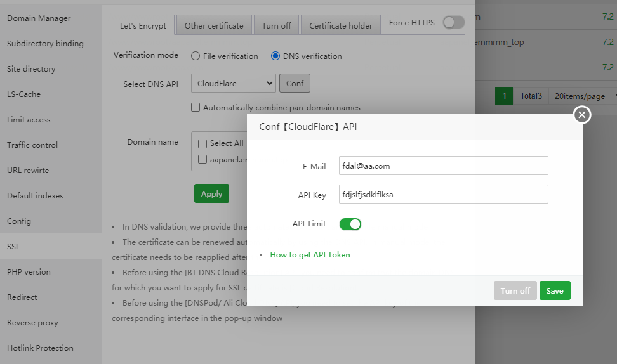Click the Conf button beside DNS API
Image resolution: width=617 pixels, height=364 pixels.
point(295,83)
